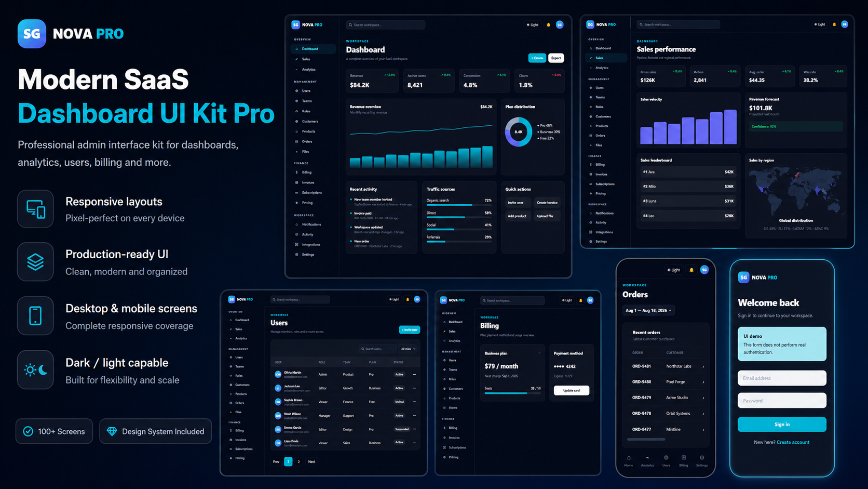Open the more options menu for Olivia Martin
Image resolution: width=868 pixels, height=489 pixels.
414,374
